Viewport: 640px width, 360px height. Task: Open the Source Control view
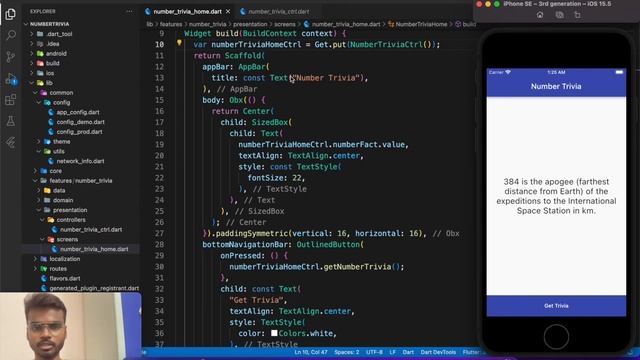(x=11, y=57)
